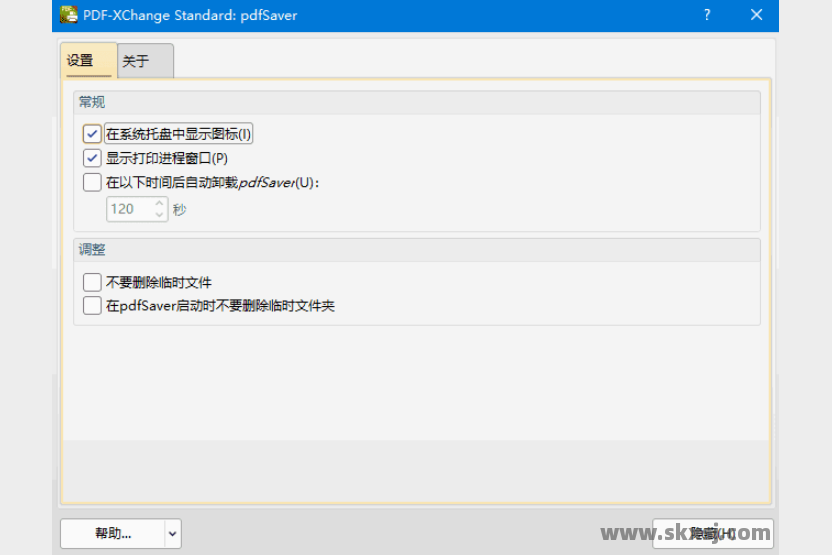Click the 秒 unit label
Screen dimensions: 832x555
[179, 210]
